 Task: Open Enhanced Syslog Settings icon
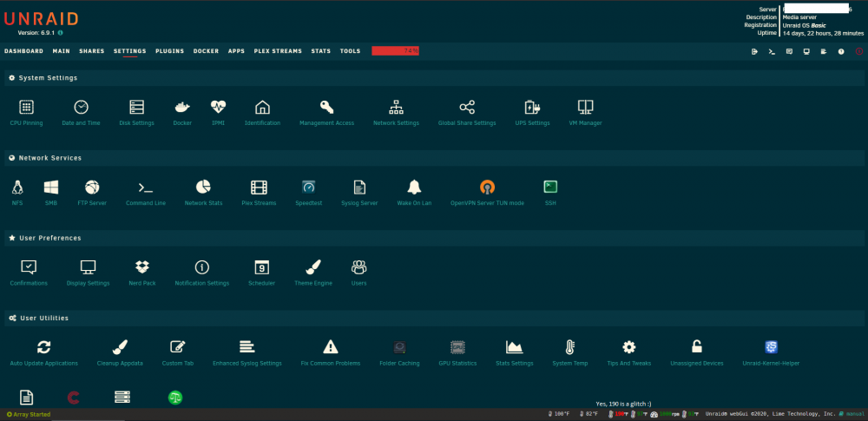tap(247, 347)
